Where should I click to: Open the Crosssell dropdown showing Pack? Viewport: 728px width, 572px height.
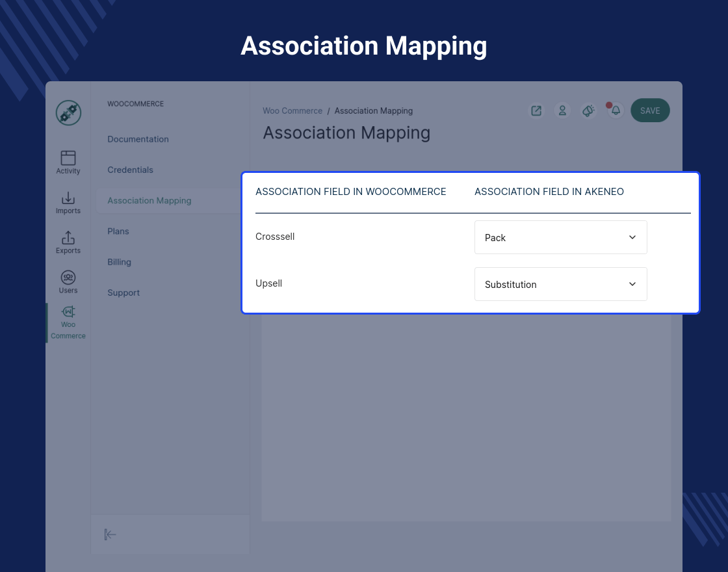click(x=561, y=237)
